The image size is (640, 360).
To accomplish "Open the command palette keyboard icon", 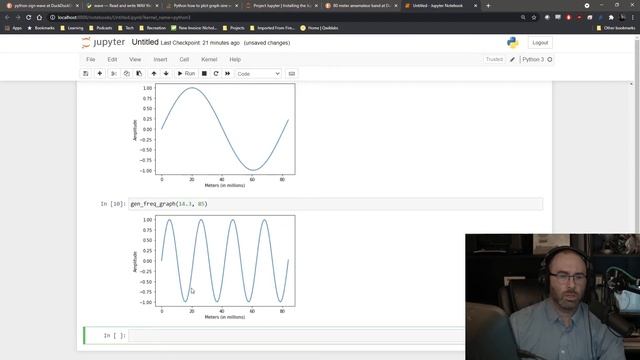I will click(x=292, y=73).
